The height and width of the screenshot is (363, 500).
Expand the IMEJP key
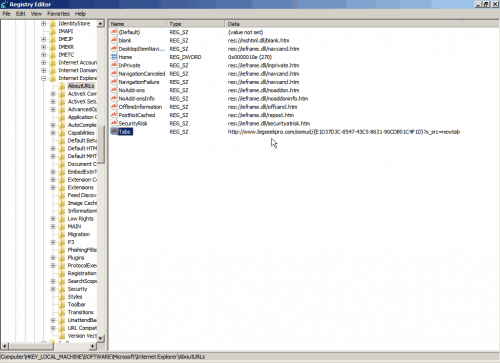44,39
